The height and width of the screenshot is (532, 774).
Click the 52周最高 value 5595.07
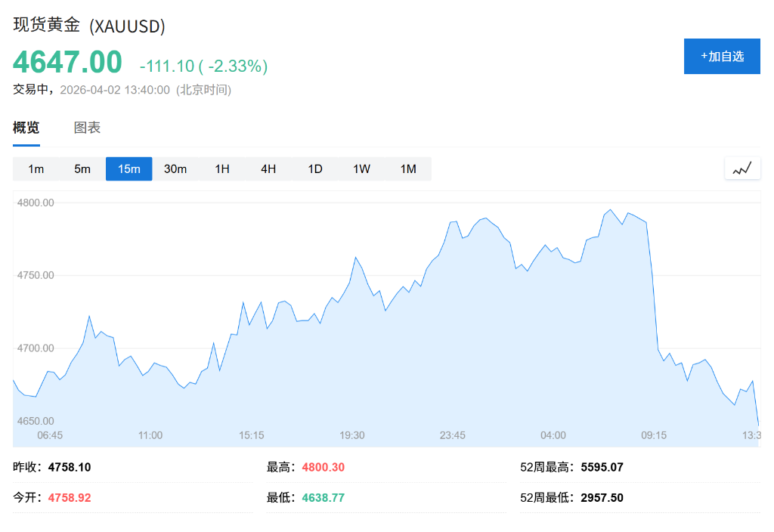click(602, 467)
